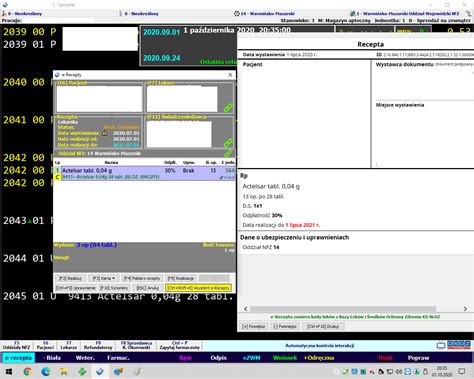The height and width of the screenshot is (379, 474).
Task: Click the 14 - Warmińsko-Mazurski header item
Action: (264, 14)
